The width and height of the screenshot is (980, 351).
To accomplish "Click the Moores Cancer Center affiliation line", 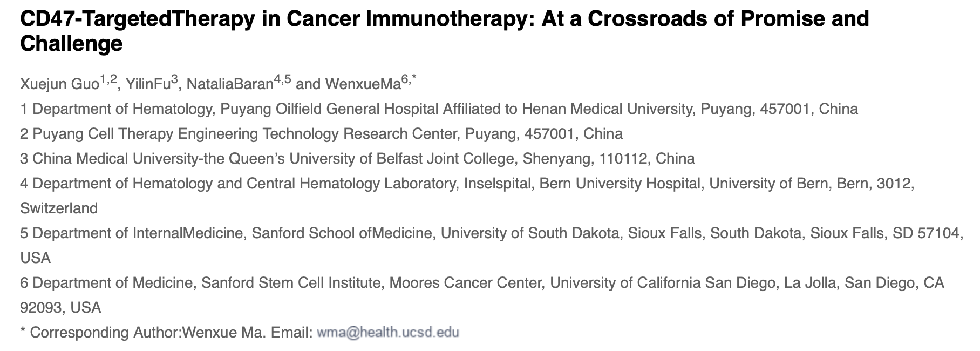I will (481, 283).
